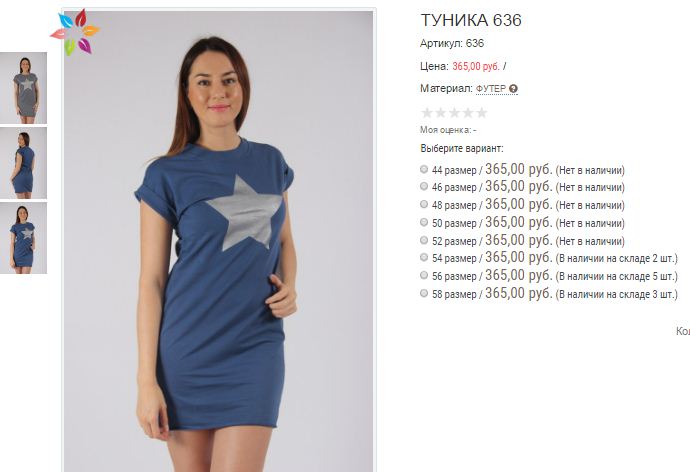Rate the product with the fifth star
Screen dimensions: 690x472
[481, 113]
